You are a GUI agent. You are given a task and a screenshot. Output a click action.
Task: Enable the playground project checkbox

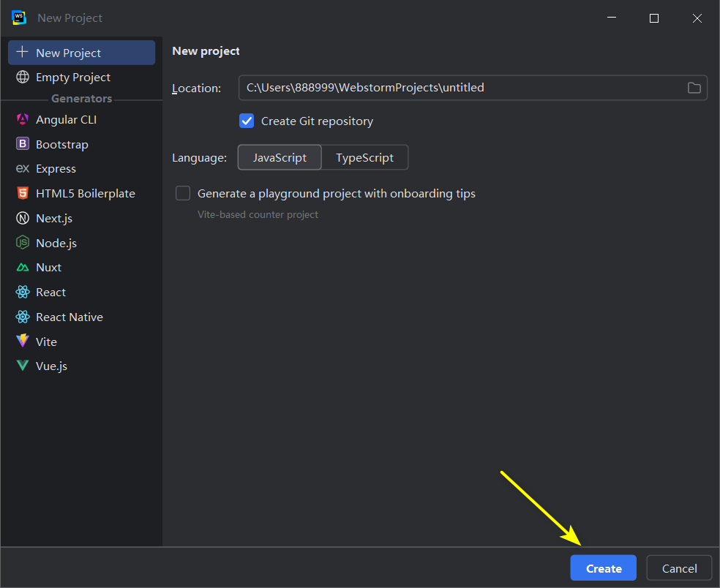183,193
